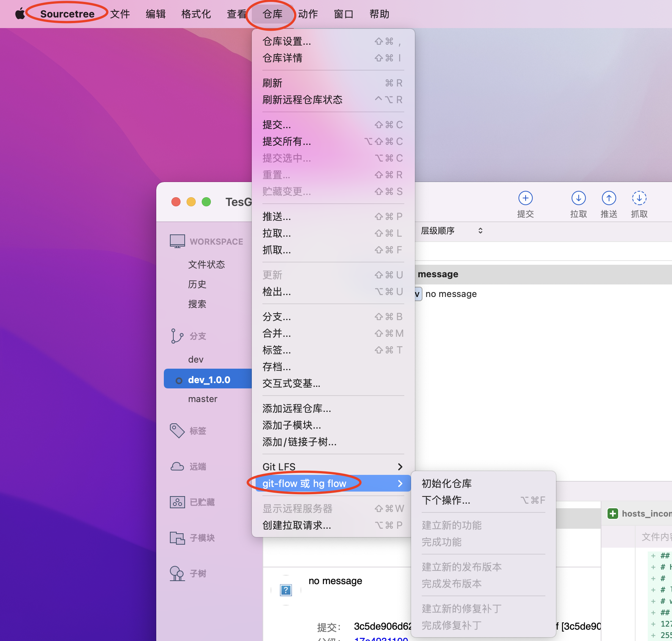Image resolution: width=672 pixels, height=641 pixels.
Task: Click the Push (推送) toolbar icon
Action: click(x=609, y=198)
